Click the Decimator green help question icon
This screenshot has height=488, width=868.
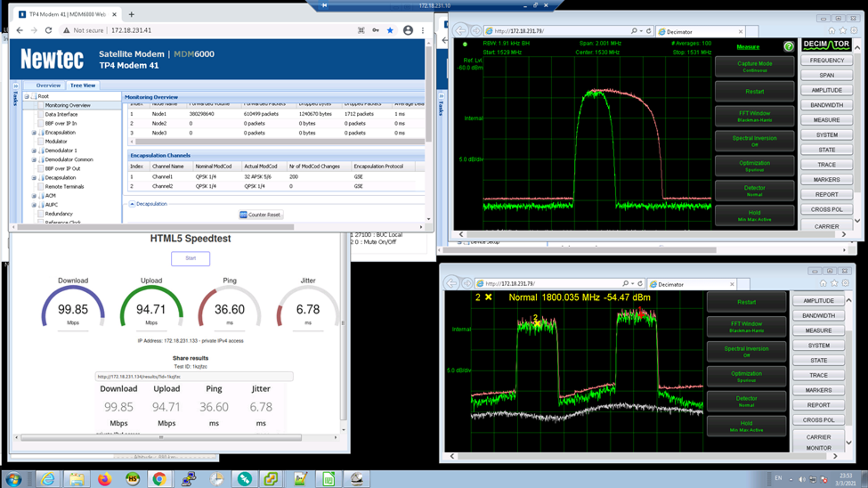pos(789,46)
